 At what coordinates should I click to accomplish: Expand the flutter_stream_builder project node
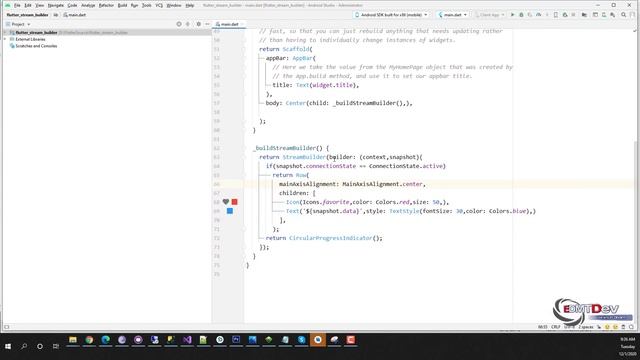click(5, 32)
